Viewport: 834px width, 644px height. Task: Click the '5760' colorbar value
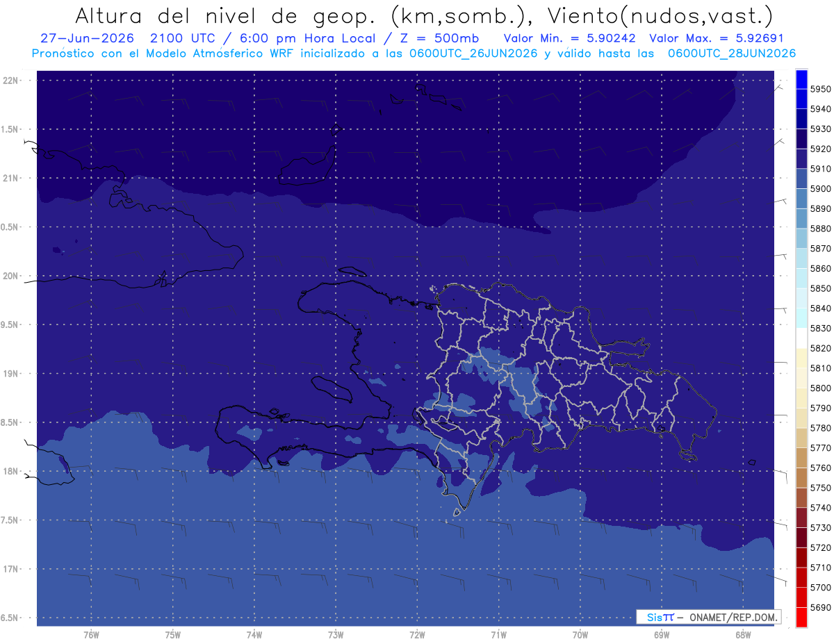point(821,468)
